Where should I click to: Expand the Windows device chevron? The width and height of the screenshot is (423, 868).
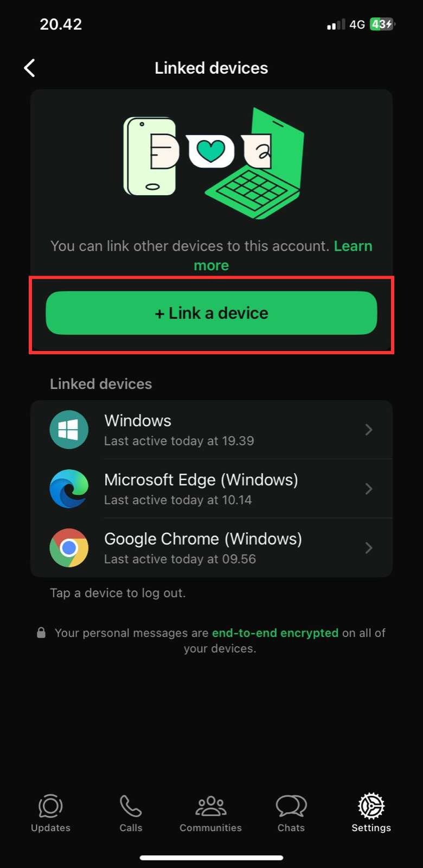(x=369, y=430)
